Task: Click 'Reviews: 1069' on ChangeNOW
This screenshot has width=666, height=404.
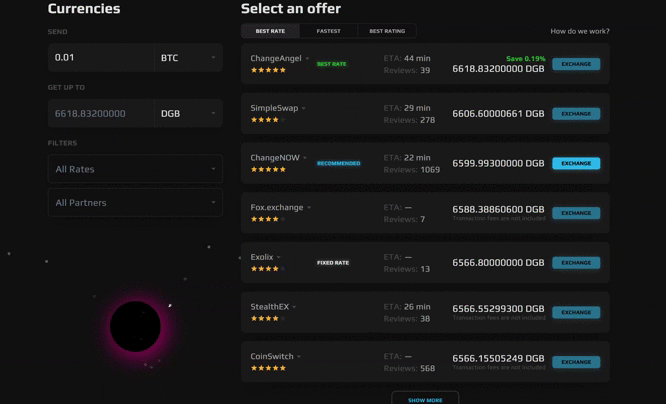Action: [x=412, y=170]
